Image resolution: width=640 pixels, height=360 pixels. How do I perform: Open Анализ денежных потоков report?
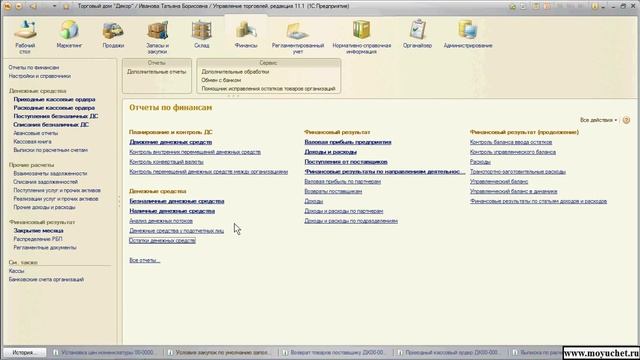161,221
